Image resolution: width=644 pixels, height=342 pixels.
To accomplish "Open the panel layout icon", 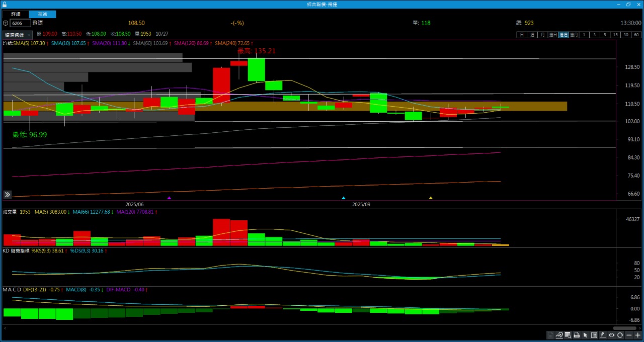I will pos(594,335).
